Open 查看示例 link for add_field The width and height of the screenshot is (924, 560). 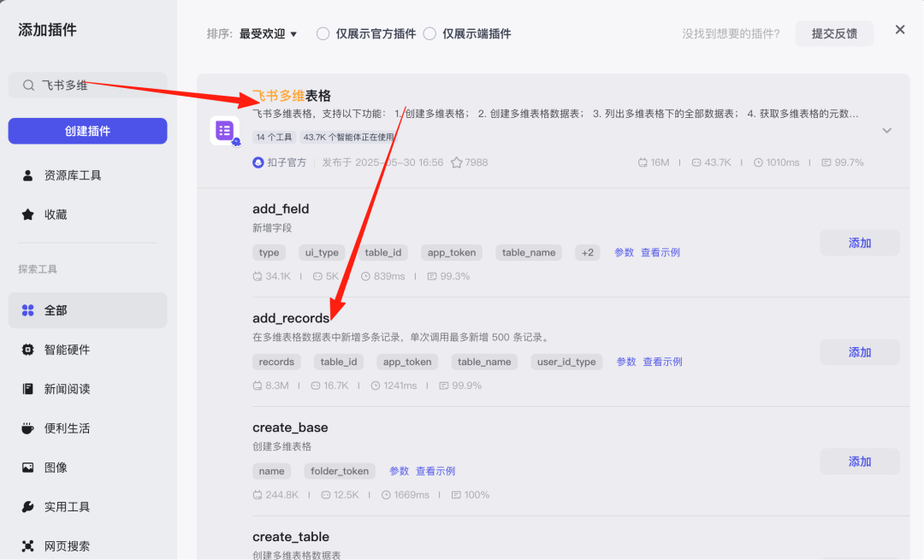tap(660, 252)
